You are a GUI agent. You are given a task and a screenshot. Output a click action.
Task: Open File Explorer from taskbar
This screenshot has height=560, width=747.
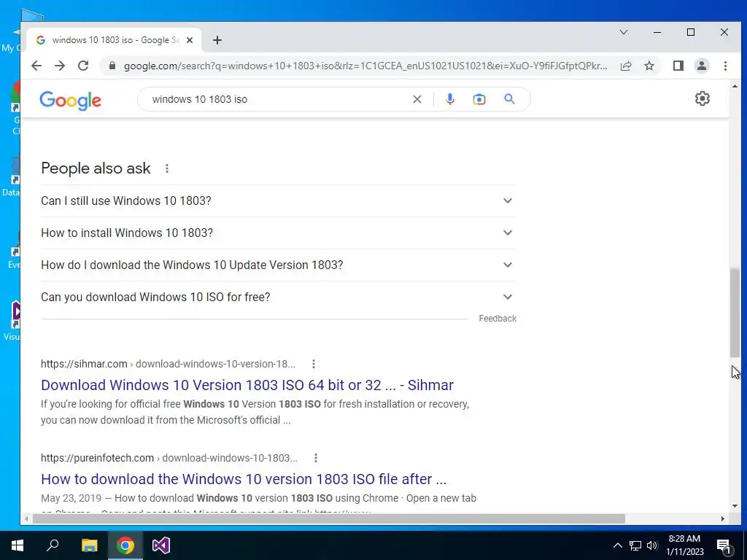[89, 545]
